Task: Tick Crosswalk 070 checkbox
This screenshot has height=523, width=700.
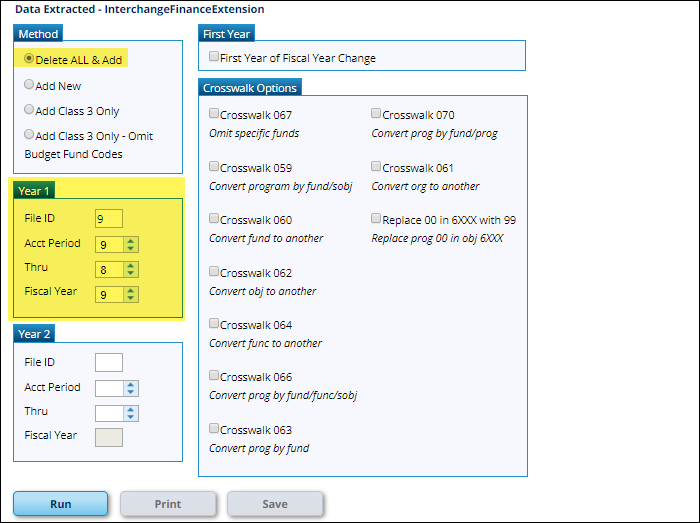Action: [x=376, y=114]
